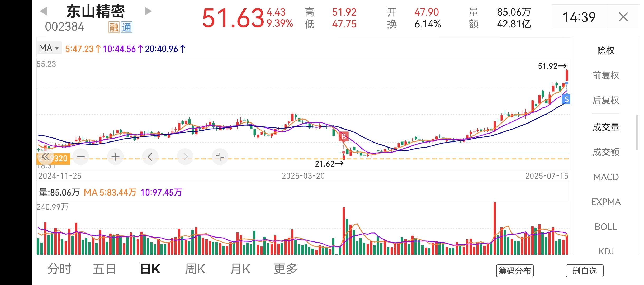Click stock name 东山精密
The width and height of the screenshot is (644, 285).
pos(96,11)
